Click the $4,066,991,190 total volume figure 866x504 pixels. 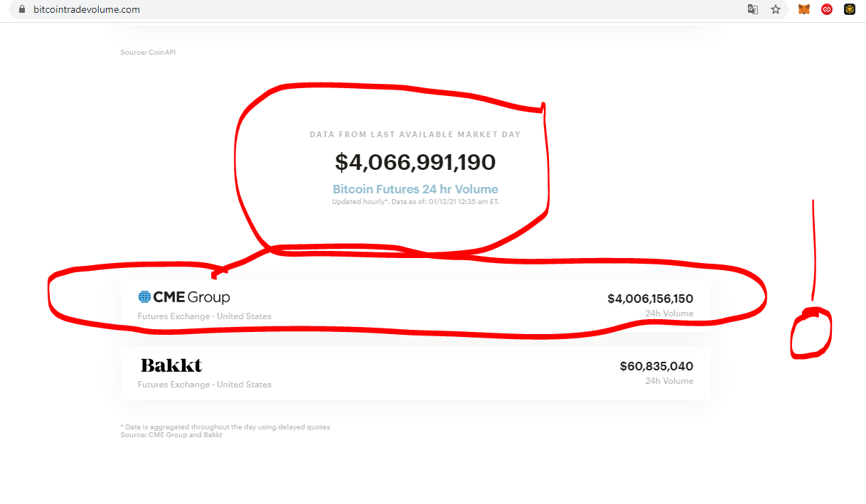tap(415, 162)
